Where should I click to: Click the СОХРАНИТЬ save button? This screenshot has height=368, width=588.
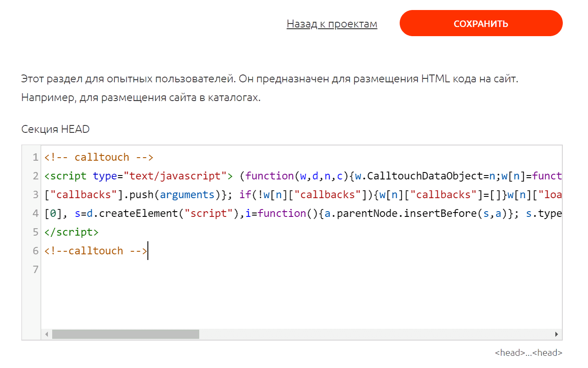click(x=481, y=24)
